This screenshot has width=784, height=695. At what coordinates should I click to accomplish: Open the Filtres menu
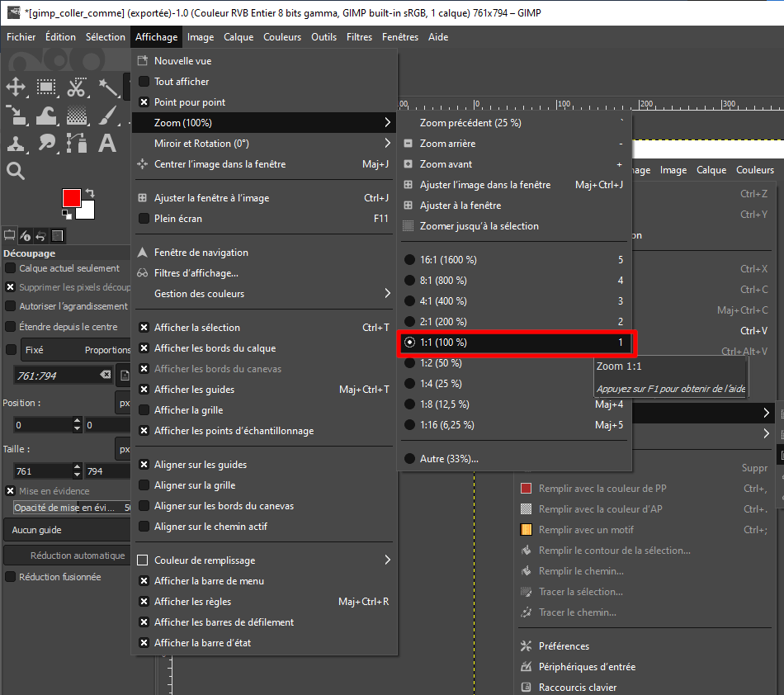point(359,37)
